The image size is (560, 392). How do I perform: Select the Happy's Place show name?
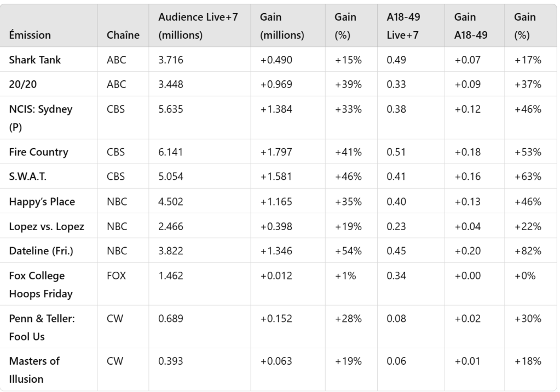(x=42, y=202)
